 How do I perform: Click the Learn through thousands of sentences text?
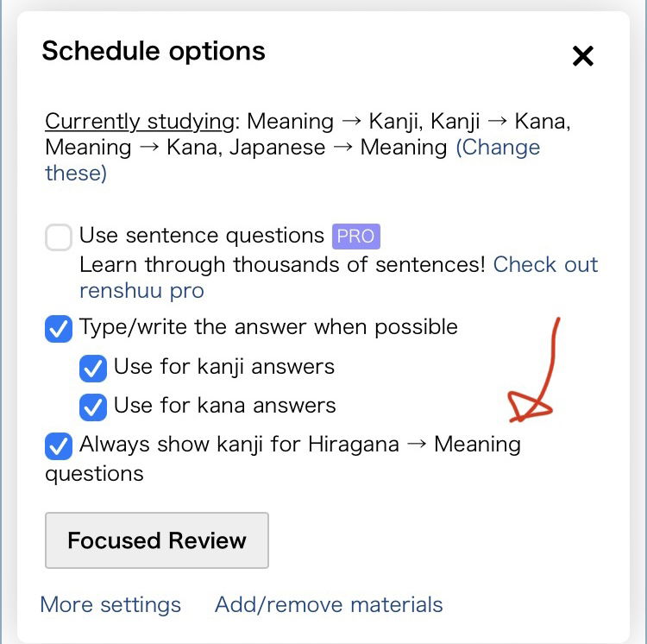pos(282,265)
